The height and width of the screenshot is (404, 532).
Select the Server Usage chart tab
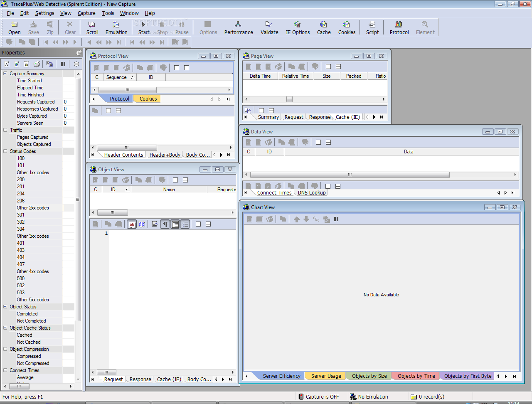326,376
